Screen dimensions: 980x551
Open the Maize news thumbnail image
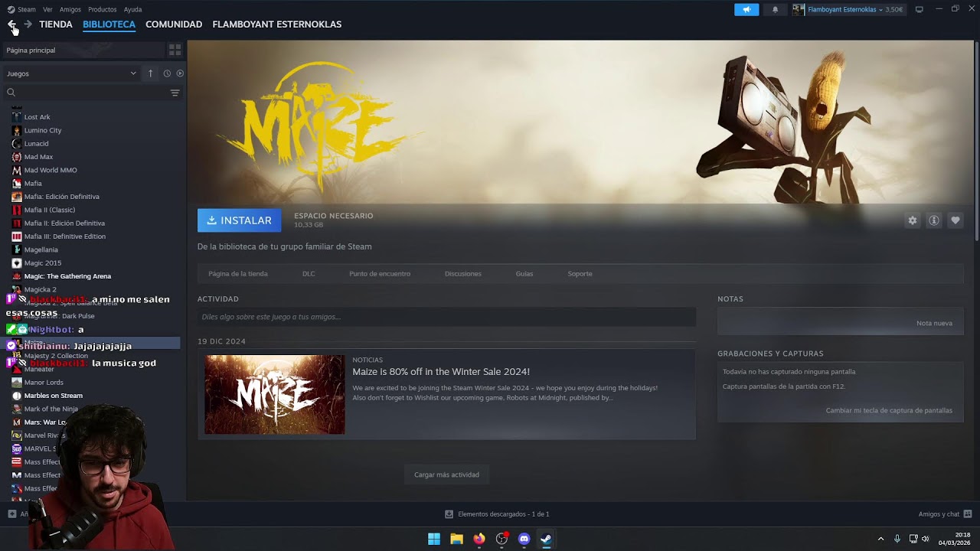coord(275,395)
